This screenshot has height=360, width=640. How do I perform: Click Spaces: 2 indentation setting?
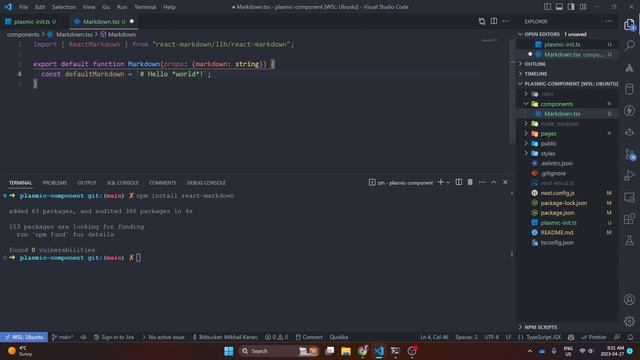466,337
